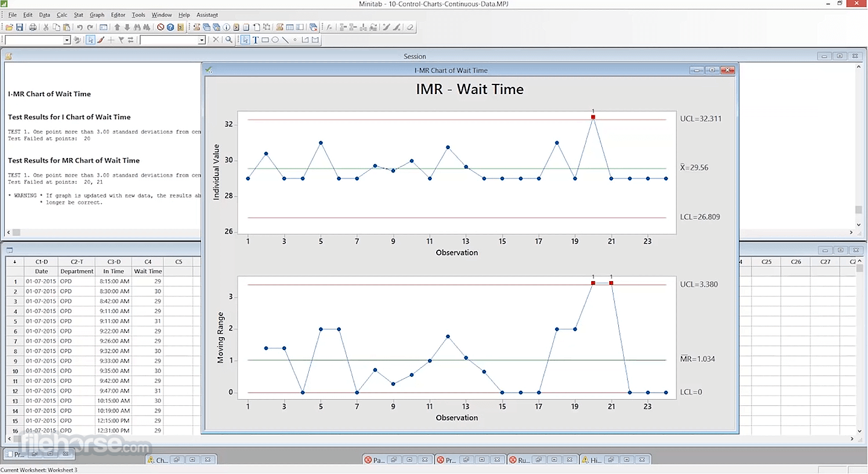The width and height of the screenshot is (868, 474).
Task: Open the Stat menu
Action: click(78, 14)
